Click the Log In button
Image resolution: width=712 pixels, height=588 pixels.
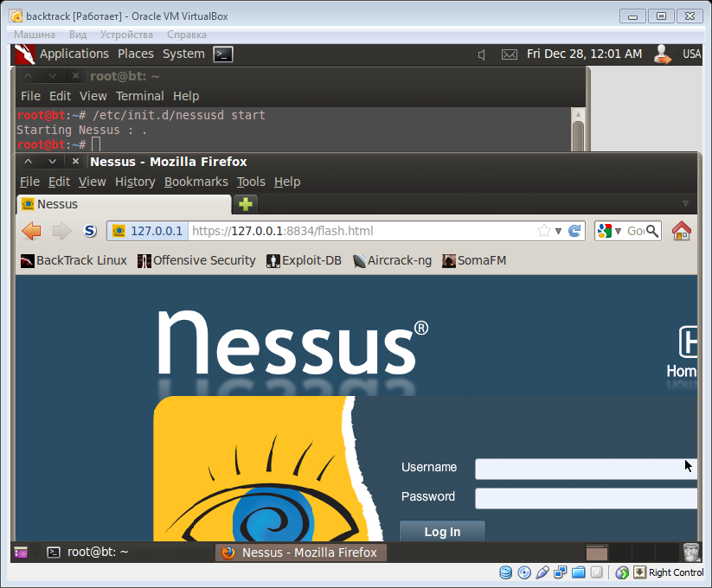click(x=442, y=531)
